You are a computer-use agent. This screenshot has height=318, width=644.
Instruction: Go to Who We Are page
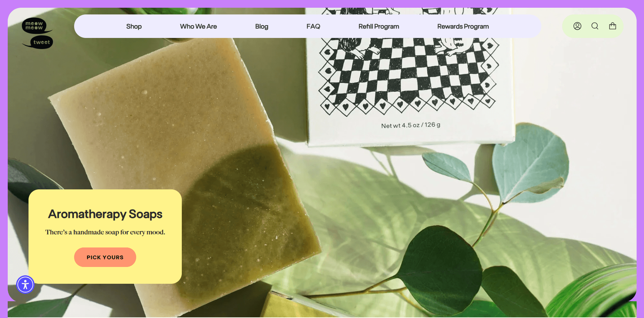tap(198, 27)
